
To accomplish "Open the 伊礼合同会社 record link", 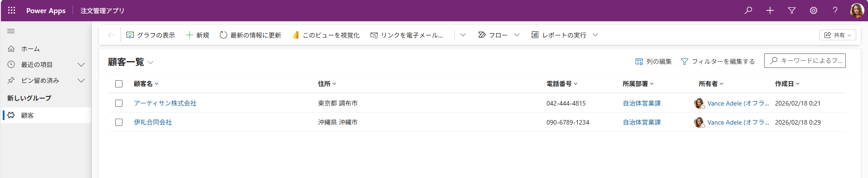I will click(x=153, y=122).
